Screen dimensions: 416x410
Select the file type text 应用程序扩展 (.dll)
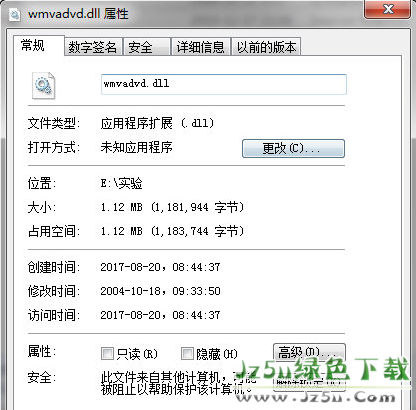[x=157, y=123]
